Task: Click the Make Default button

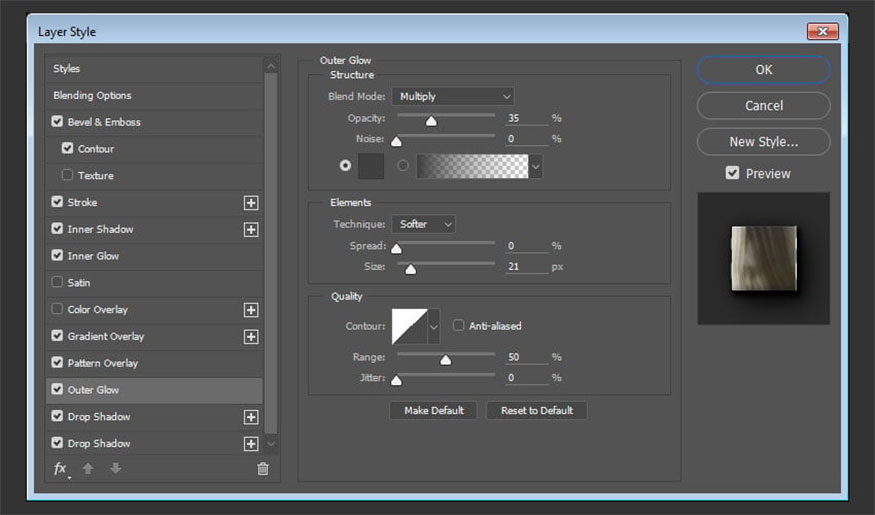Action: pos(434,411)
